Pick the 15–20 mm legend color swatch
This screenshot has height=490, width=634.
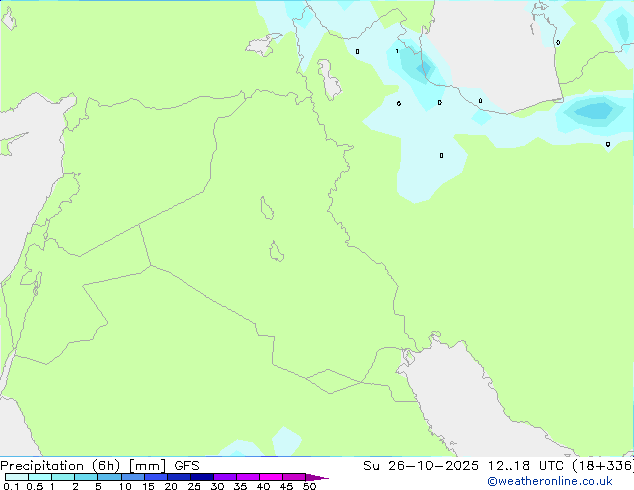coord(156,477)
